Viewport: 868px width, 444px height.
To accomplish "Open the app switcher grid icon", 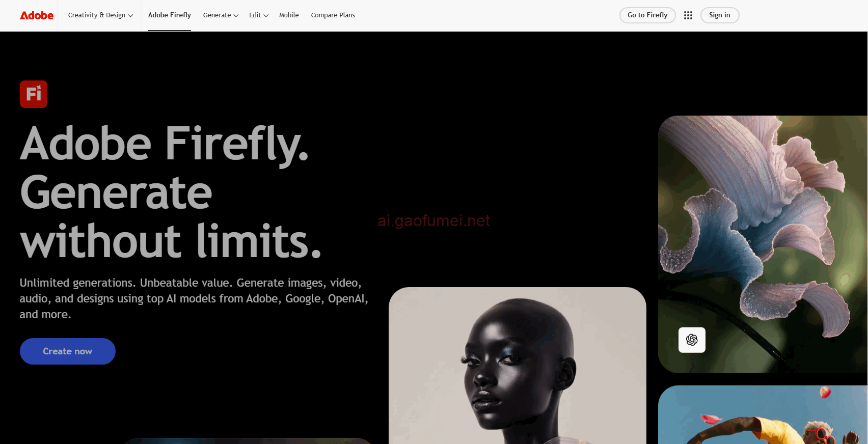I will coord(688,15).
